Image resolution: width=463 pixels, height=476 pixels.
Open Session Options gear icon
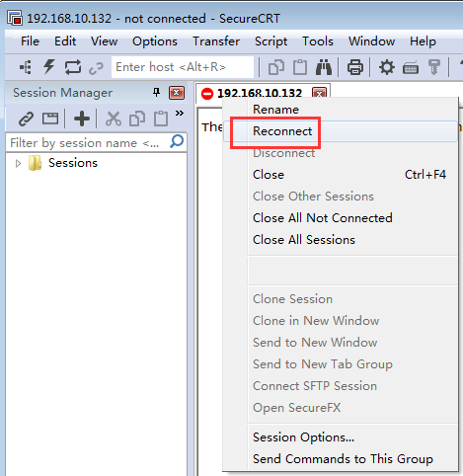coord(387,67)
